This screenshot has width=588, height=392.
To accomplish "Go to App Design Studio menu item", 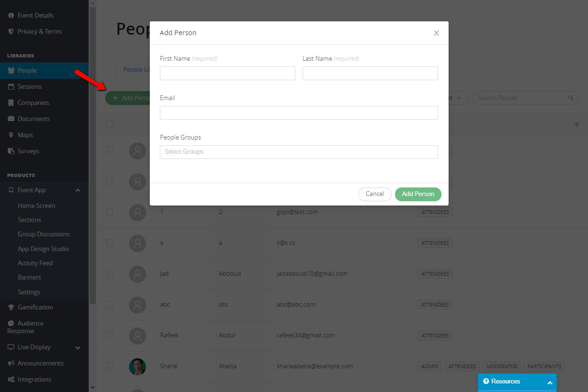I will click(43, 249).
